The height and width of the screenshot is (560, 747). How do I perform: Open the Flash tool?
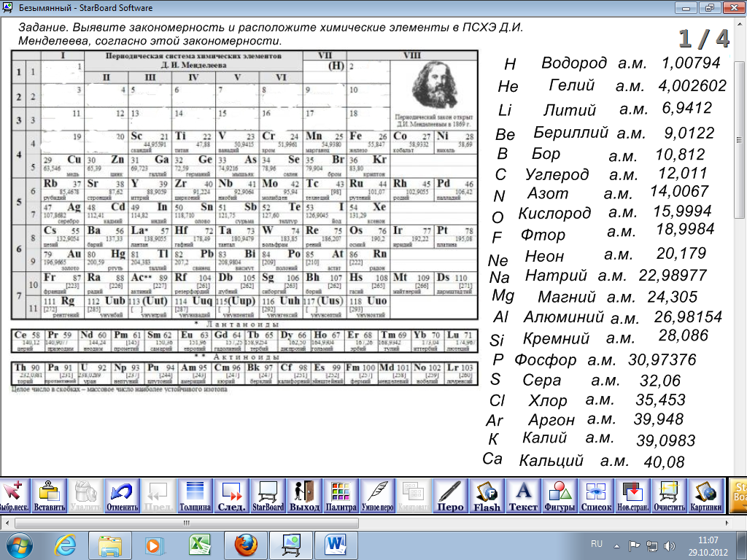(x=487, y=496)
